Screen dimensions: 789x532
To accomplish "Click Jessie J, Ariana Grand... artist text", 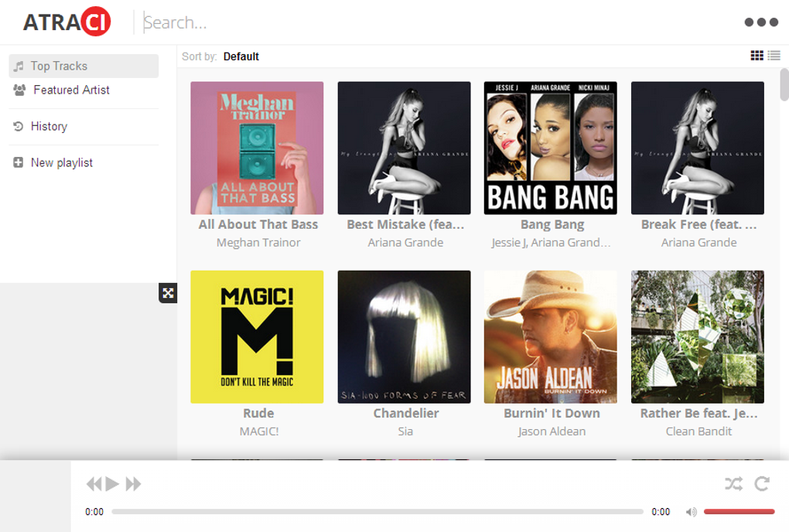I will pos(551,242).
